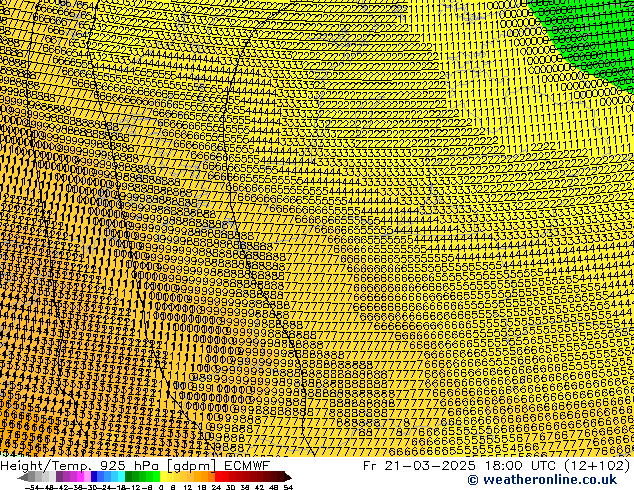Select the bright magenta legend swatch
The image size is (634, 490).
(80, 476)
